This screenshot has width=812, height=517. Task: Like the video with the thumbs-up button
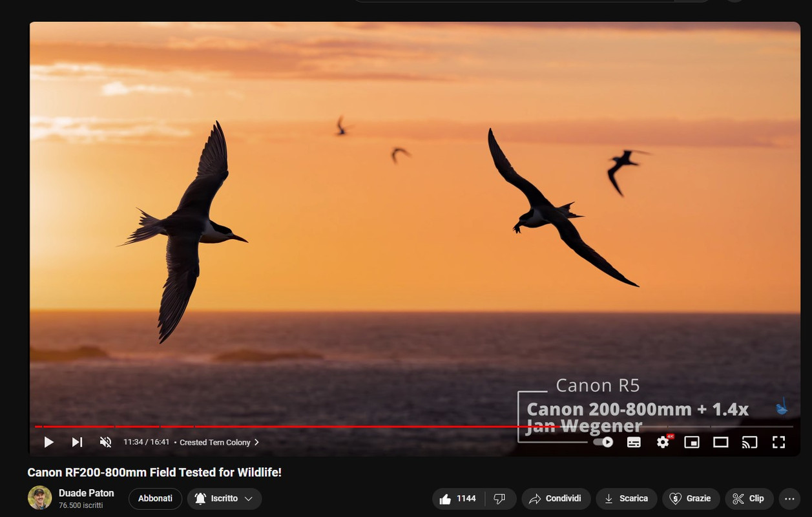pyautogui.click(x=458, y=498)
